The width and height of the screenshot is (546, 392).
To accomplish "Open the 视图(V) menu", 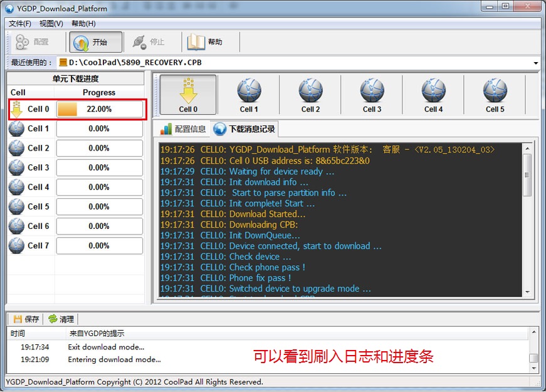I will click(51, 23).
